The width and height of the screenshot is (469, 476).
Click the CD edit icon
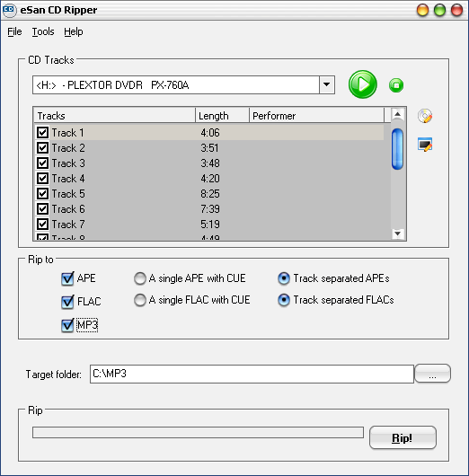coord(425,116)
